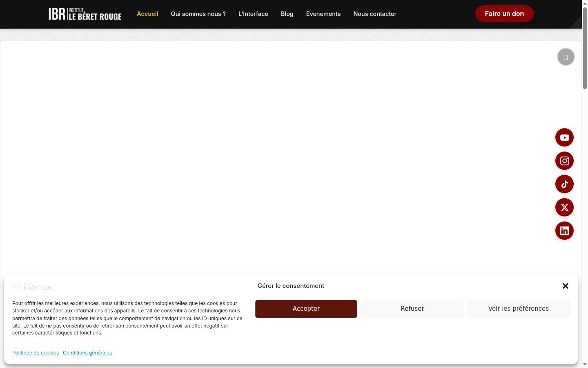Close the consent banner with the X

566,286
